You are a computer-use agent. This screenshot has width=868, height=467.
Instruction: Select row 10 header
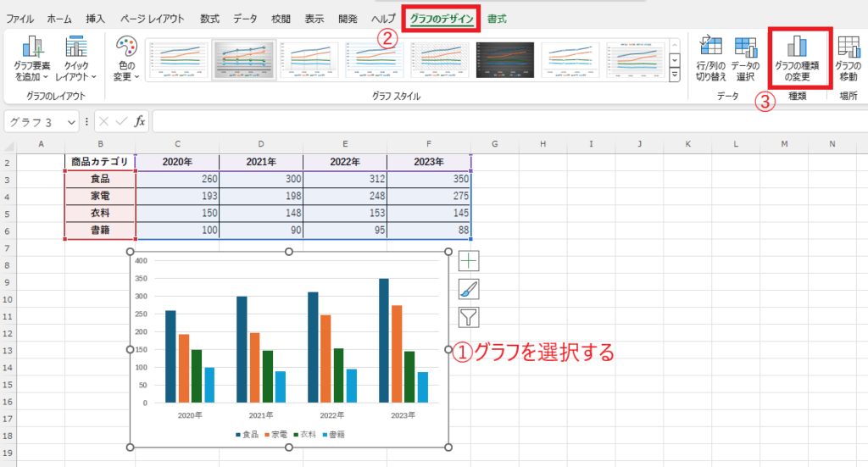8,299
